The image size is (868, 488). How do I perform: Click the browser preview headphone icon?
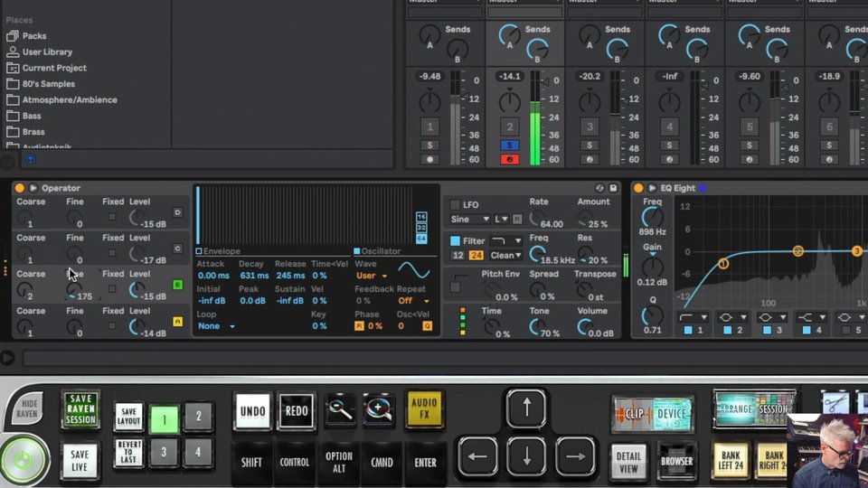pos(31,159)
